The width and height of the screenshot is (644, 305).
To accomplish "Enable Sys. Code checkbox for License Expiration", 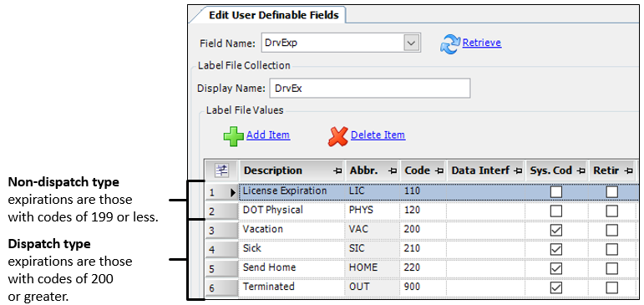I will click(556, 192).
